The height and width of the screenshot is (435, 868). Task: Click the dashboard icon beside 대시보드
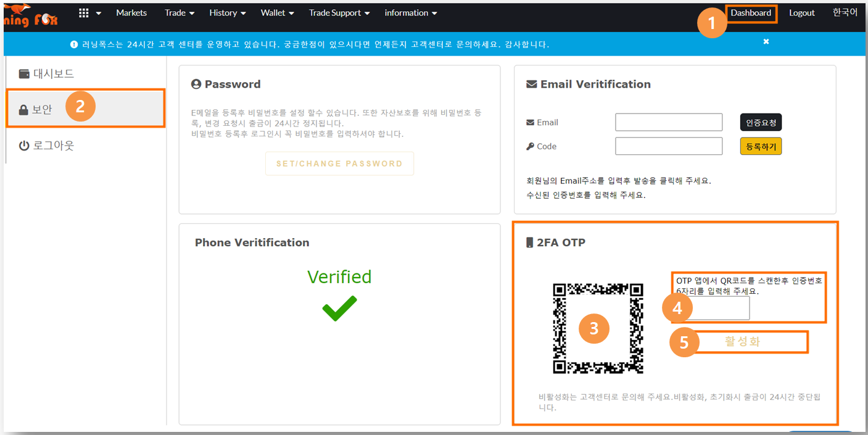[23, 73]
